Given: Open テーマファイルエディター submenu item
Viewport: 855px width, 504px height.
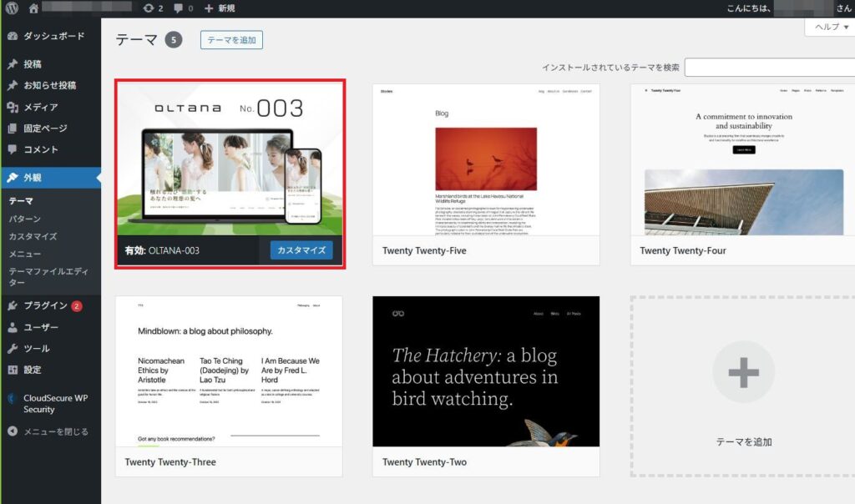Looking at the screenshot, I should pyautogui.click(x=48, y=277).
